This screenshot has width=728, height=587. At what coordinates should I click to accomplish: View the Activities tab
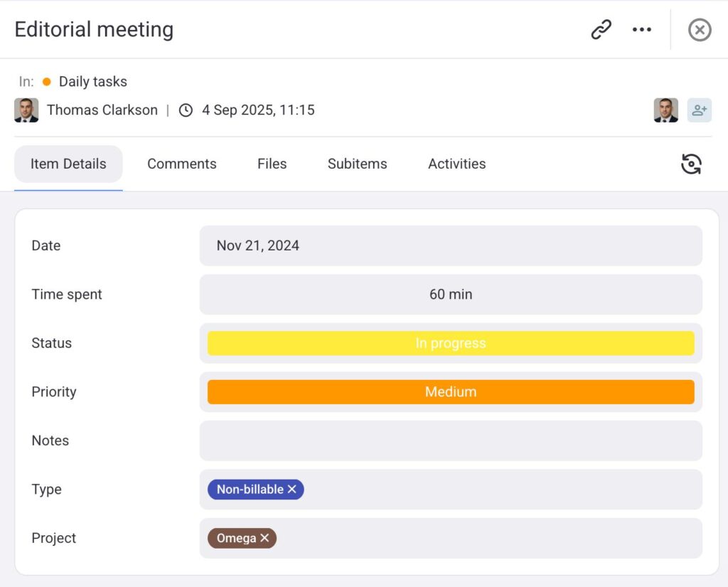[x=456, y=164]
